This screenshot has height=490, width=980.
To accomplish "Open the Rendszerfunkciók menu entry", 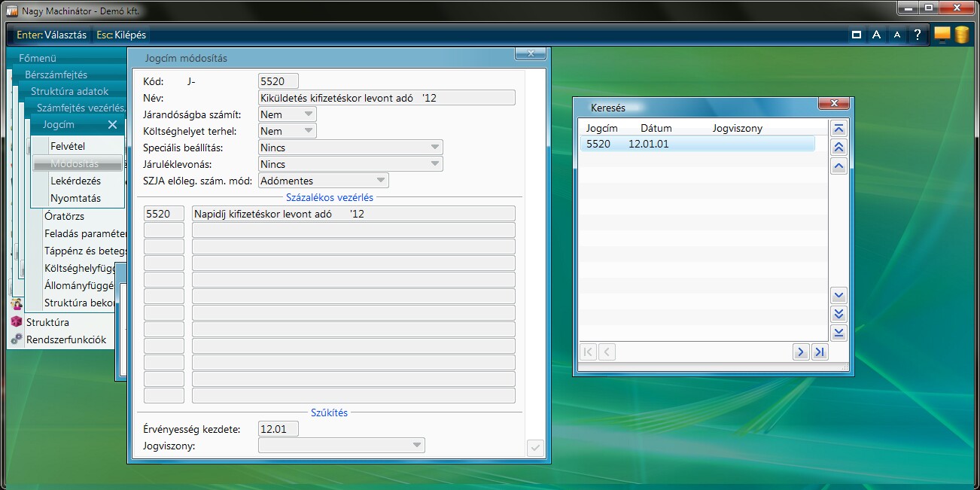I will click(x=65, y=339).
